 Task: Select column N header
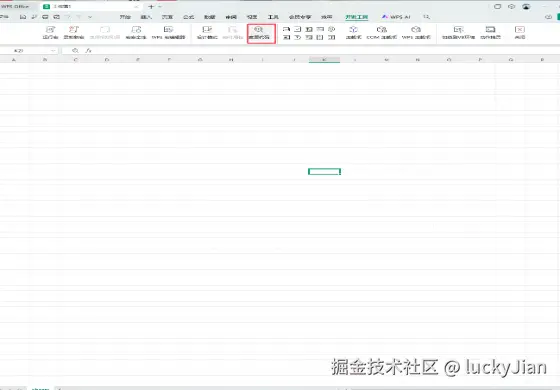pyautogui.click(x=418, y=60)
